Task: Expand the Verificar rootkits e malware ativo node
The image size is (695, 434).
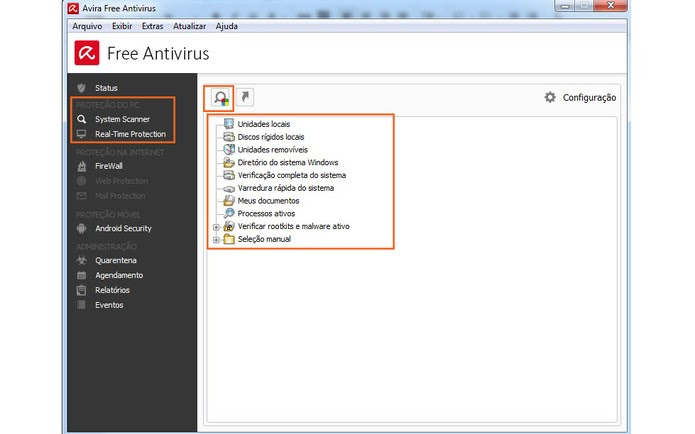Action: click(216, 227)
